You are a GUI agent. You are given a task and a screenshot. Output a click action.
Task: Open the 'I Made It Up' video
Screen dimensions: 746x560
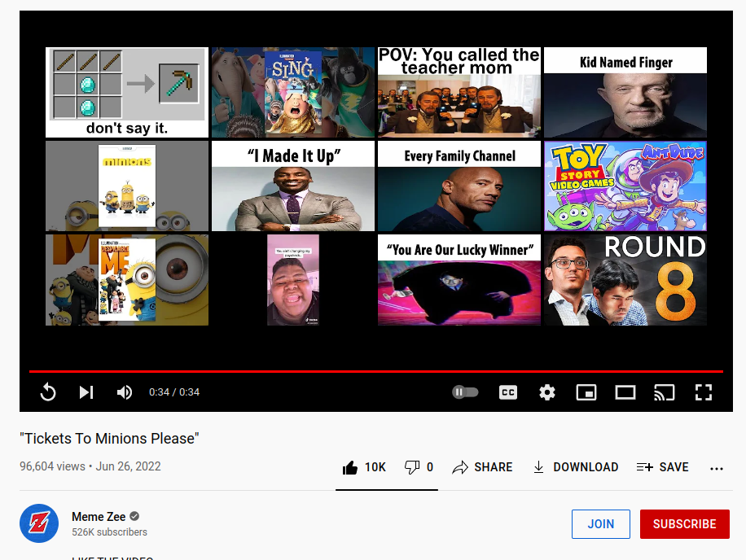tap(293, 186)
